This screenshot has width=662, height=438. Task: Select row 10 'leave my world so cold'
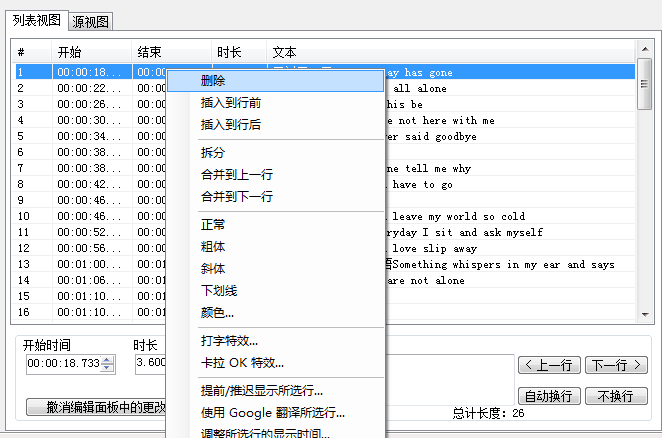click(324, 216)
